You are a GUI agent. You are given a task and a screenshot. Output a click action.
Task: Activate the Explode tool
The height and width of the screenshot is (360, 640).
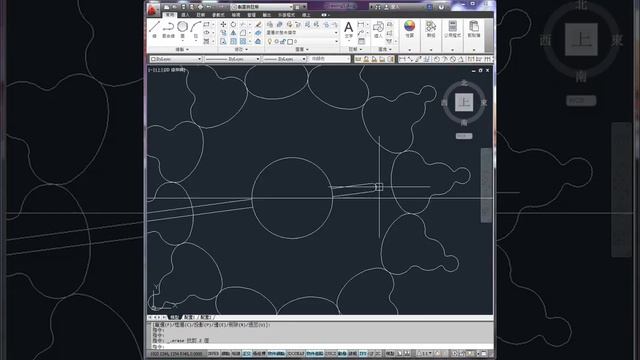click(x=258, y=33)
